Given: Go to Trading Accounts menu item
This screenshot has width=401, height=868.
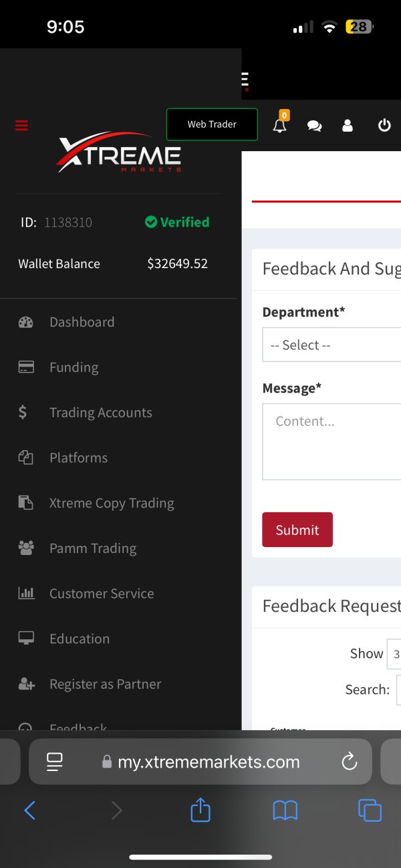Looking at the screenshot, I should 100,413.
